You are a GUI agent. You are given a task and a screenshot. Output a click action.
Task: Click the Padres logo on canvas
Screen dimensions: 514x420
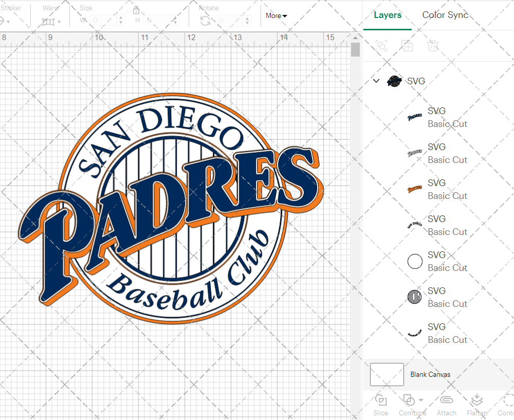pos(171,209)
